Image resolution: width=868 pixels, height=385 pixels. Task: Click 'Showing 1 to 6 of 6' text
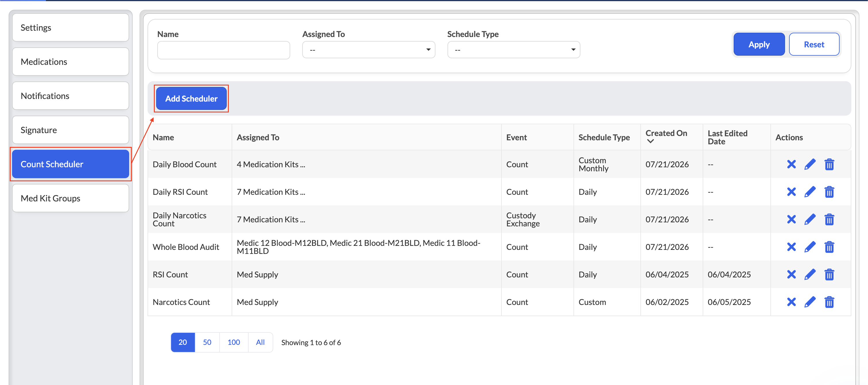(311, 343)
